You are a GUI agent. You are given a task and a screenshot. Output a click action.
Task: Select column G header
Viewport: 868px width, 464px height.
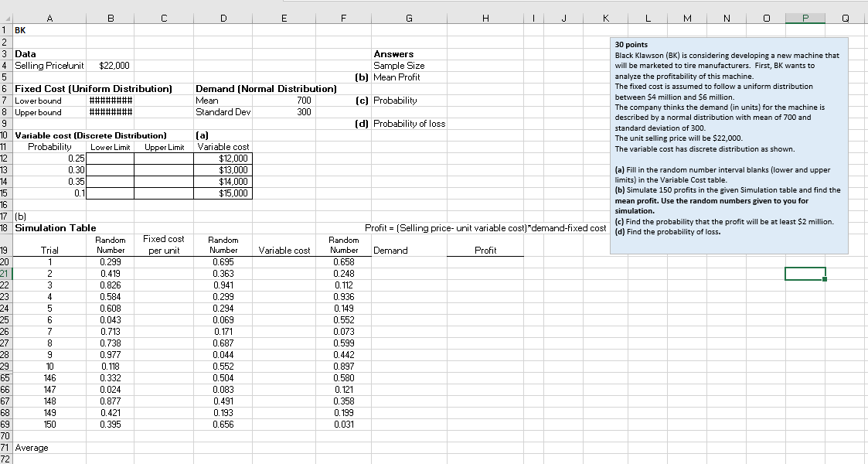409,19
